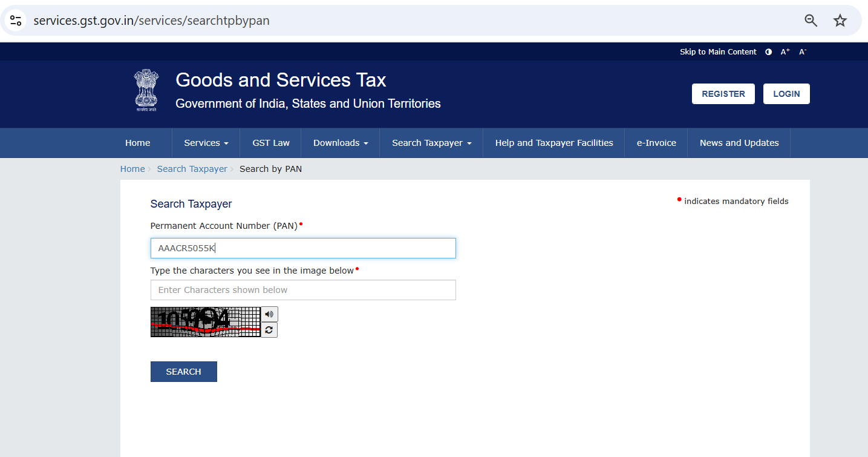Expand the Downloads dropdown menu

(340, 143)
